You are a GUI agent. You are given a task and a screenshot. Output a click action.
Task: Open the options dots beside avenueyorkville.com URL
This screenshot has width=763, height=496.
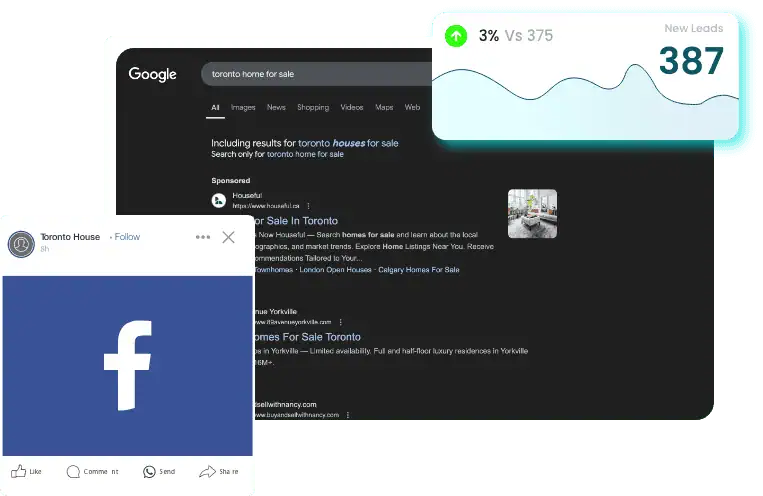coord(341,322)
